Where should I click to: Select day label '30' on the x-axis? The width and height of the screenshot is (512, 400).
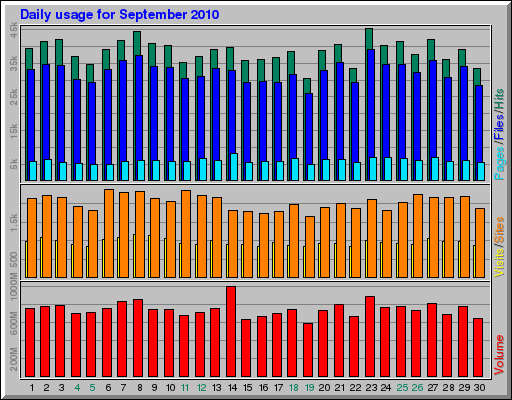(479, 388)
